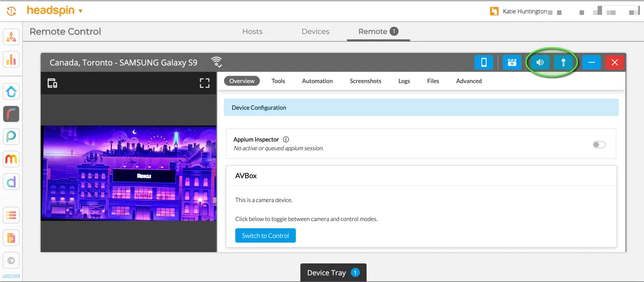Click the orange user avatar icon
Screen dimensions: 644x282
click(x=494, y=11)
